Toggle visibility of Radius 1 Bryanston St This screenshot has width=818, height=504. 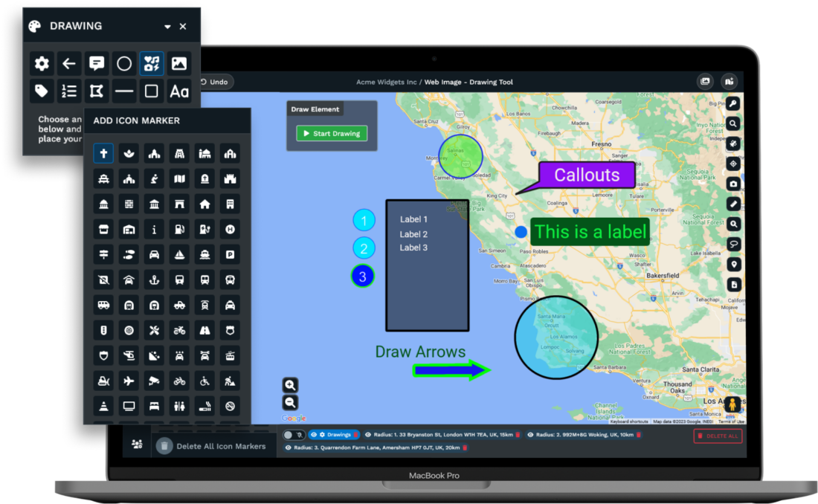pos(368,435)
